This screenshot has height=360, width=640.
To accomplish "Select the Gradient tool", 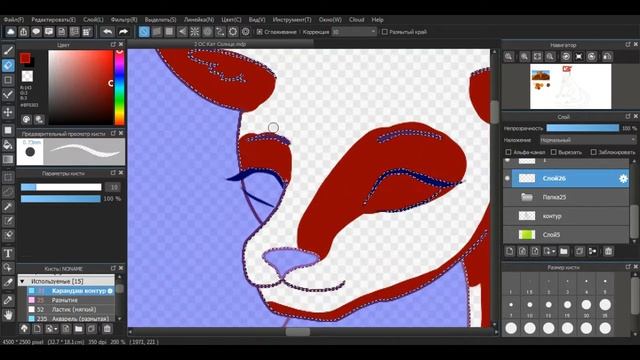I will tap(8, 160).
